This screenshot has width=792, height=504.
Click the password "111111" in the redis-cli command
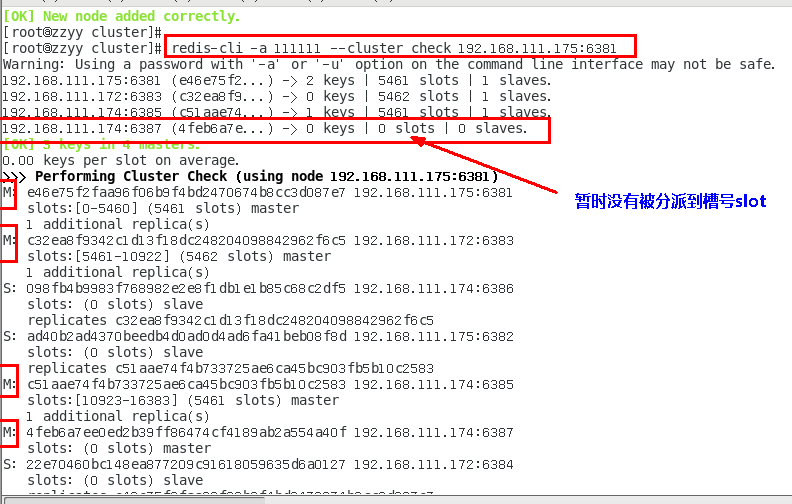pyautogui.click(x=297, y=48)
